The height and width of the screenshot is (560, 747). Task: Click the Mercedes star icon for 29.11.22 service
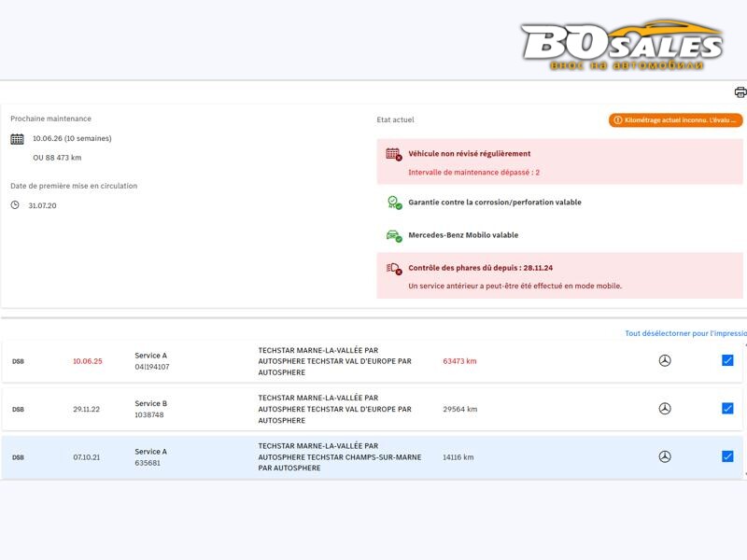click(665, 409)
